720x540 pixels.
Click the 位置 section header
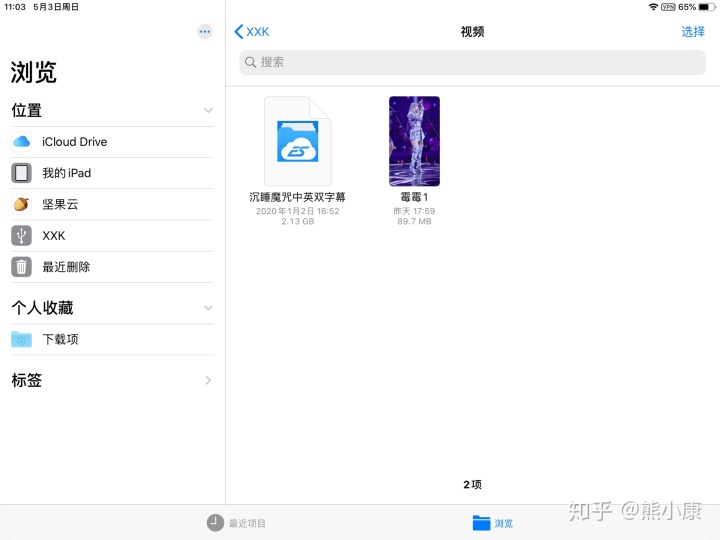point(27,110)
